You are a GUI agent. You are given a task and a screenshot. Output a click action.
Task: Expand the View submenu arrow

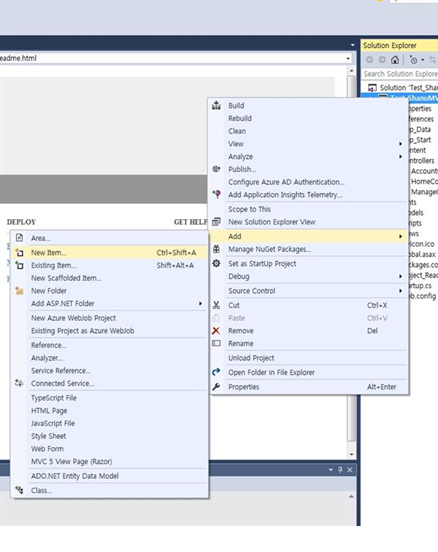[400, 144]
